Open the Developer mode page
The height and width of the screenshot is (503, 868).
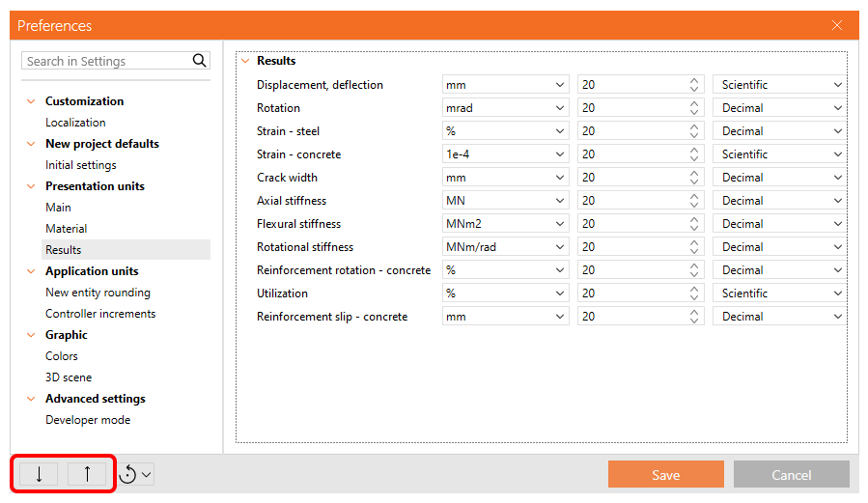click(x=88, y=420)
